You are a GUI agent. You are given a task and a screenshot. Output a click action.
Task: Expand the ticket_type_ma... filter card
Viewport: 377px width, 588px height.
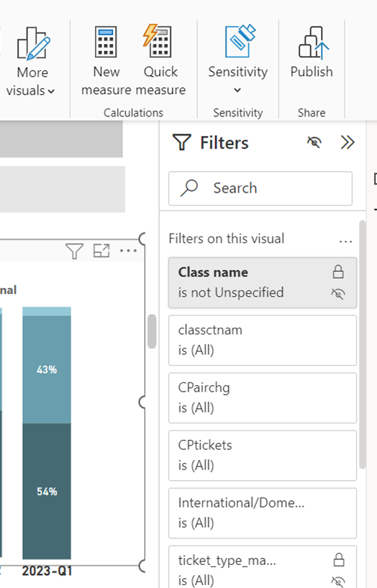263,567
